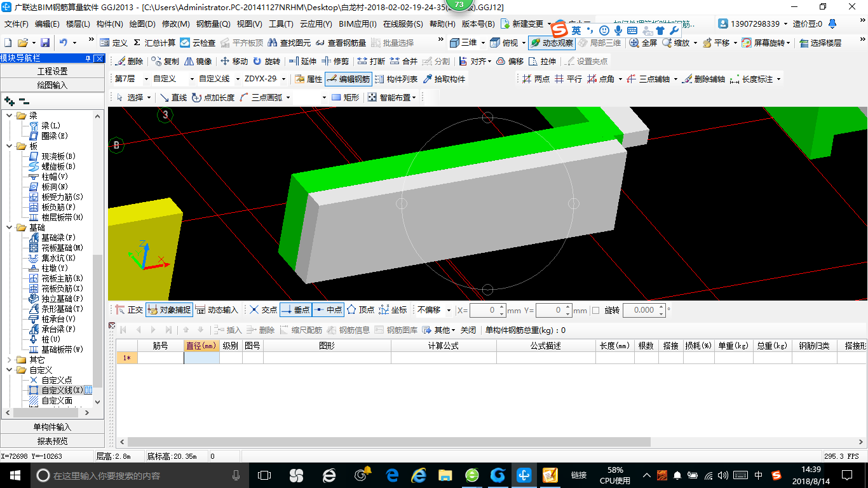868x488 pixels.
Task: Toggle the 垂点 perpendicular snap
Action: tap(295, 310)
